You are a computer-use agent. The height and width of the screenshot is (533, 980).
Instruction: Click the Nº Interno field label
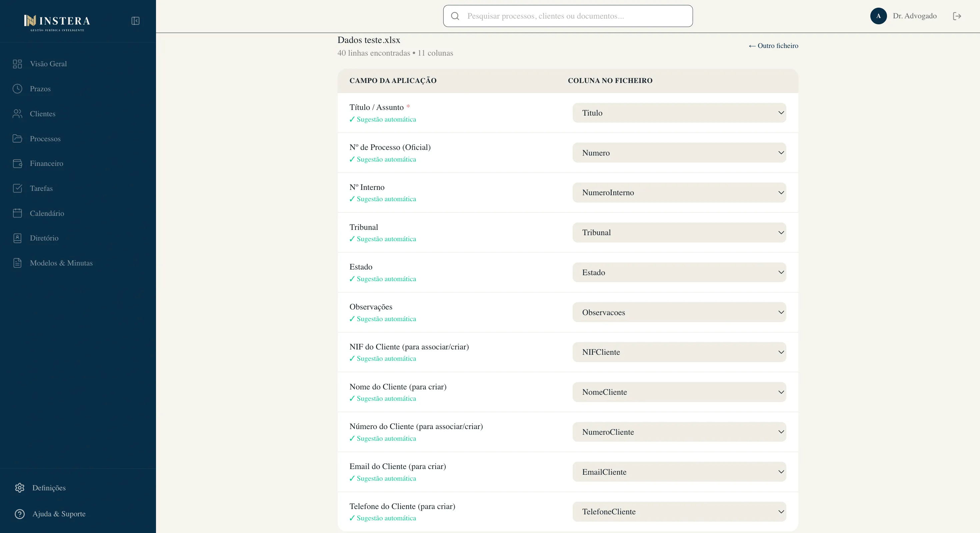[x=367, y=187]
